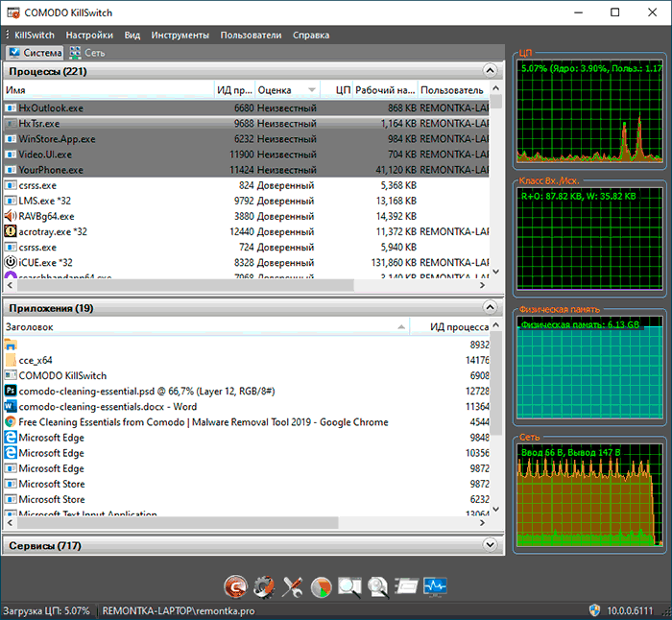This screenshot has height=620, width=672.
Task: Select the YourPhone.exe process
Action: click(247, 170)
